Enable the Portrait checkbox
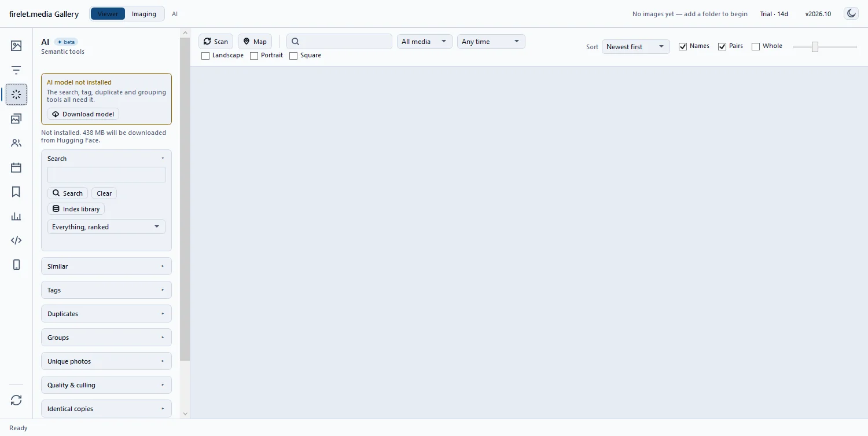The width and height of the screenshot is (868, 436). click(254, 56)
